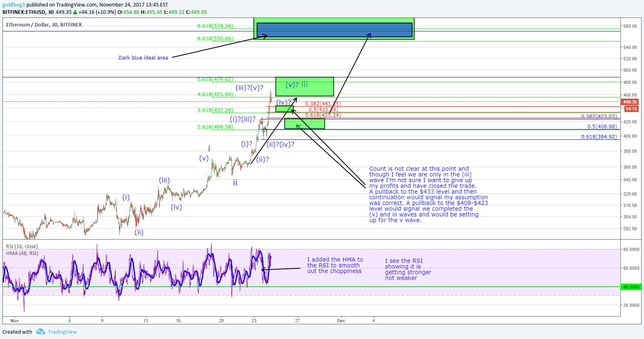The height and width of the screenshot is (339, 644).
Task: Click the plain '(iii)' wave label
Action: 164,181
